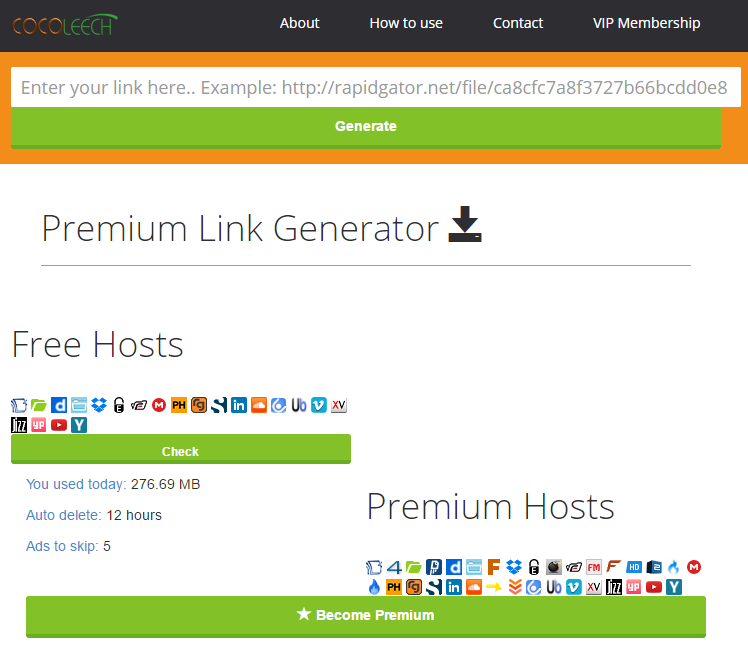Click the Dropbox icon in Free Hosts
The width and height of the screenshot is (748, 658).
tap(99, 405)
